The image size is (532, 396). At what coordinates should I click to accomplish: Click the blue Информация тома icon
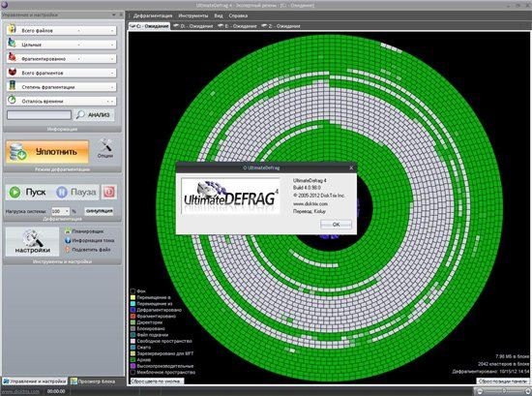68,240
